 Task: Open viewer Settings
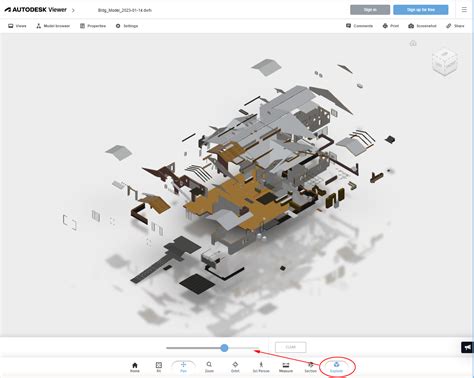(127, 26)
